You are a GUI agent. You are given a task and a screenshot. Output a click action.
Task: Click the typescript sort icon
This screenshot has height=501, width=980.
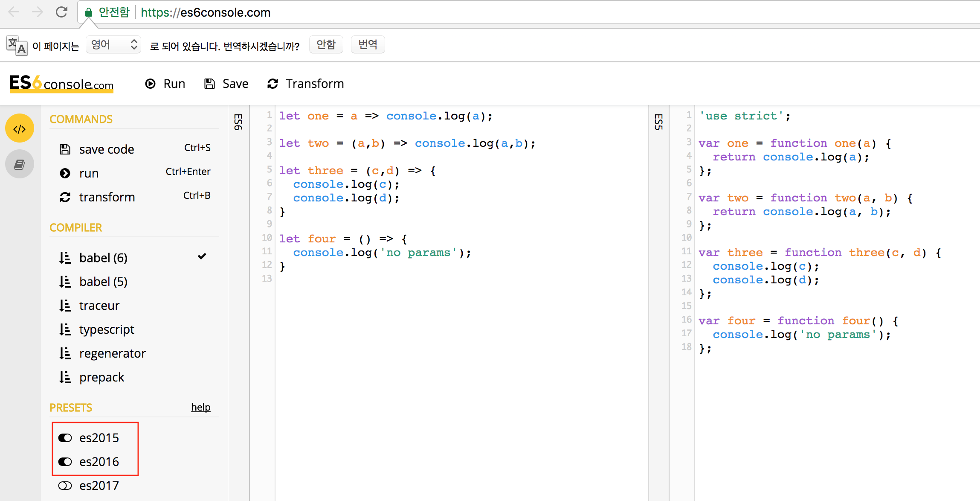(x=65, y=329)
